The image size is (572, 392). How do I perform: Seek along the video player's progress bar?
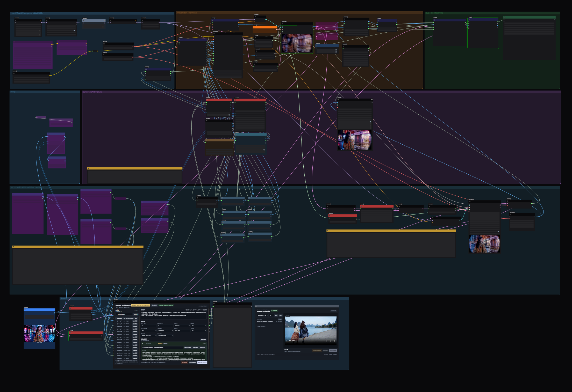(311, 343)
